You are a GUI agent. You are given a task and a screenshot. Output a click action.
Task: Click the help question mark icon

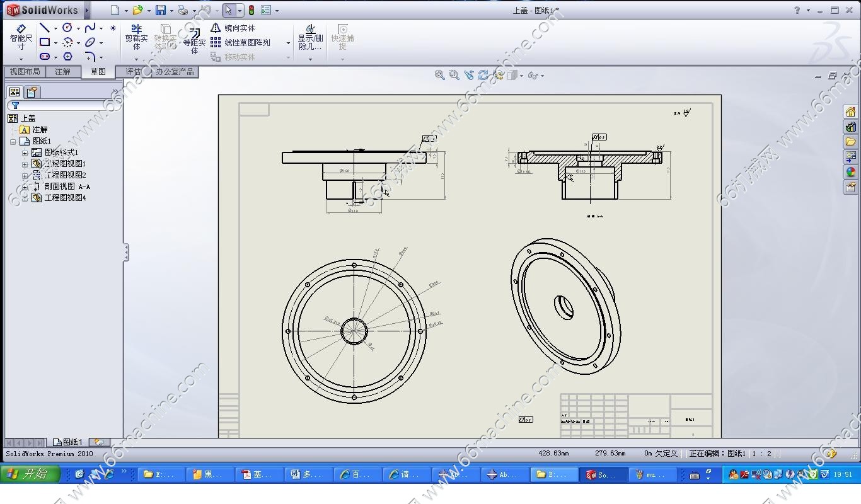(x=797, y=10)
